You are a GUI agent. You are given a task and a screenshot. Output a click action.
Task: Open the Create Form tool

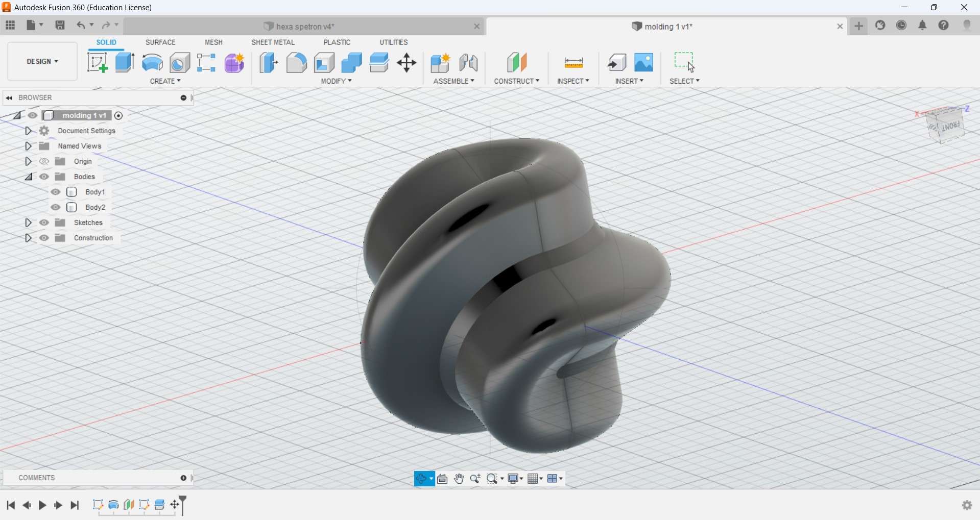234,63
